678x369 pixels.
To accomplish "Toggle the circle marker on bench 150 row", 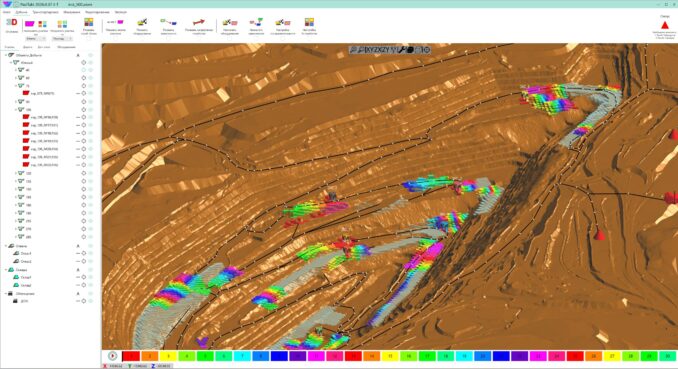I will 83,189.
